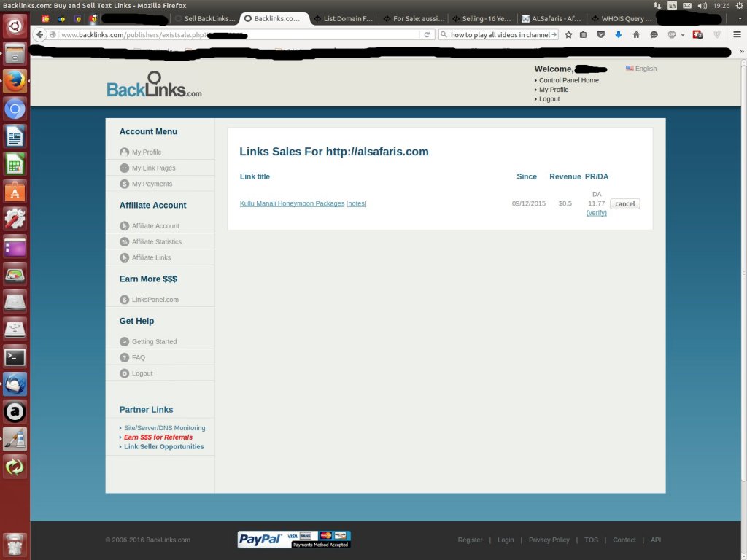Open the API footer link
747x560 pixels.
point(656,540)
